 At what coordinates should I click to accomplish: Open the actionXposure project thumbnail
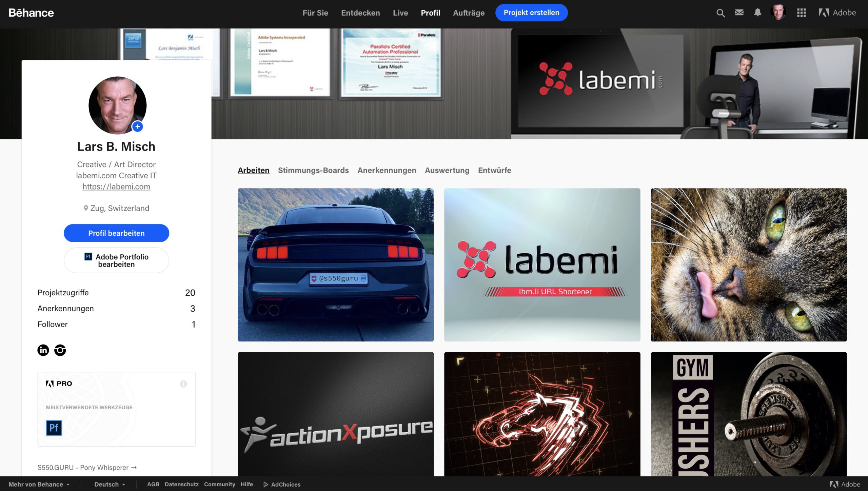tap(336, 414)
